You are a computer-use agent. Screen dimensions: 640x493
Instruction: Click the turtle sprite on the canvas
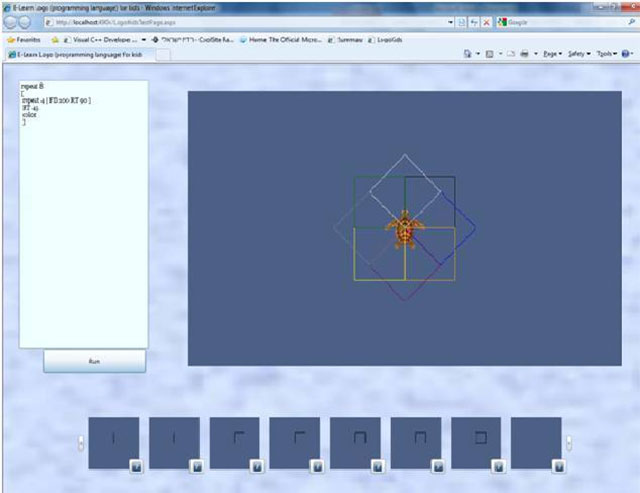405,229
